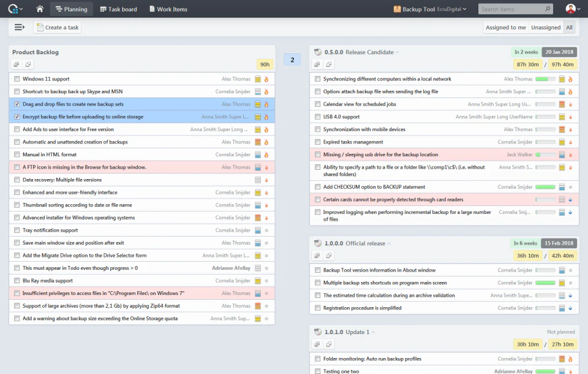This screenshot has width=588, height=374.
Task: Select Folder monitoring: Auto run backup profiles row
Action: 445,359
